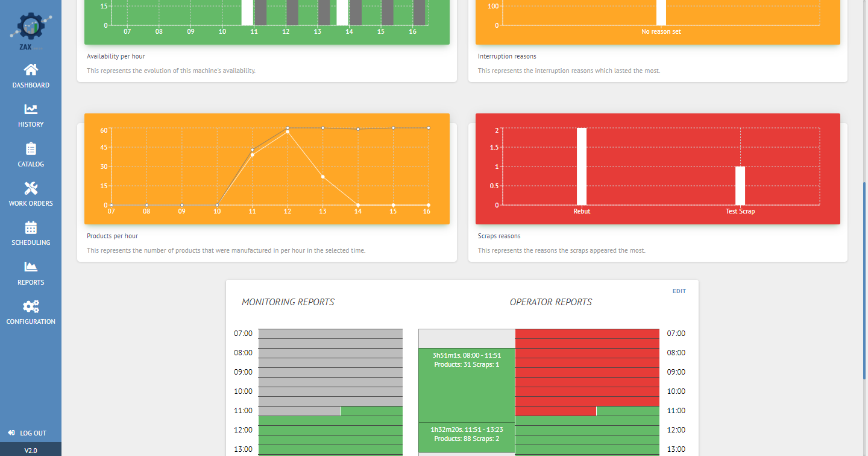Open the Scheduling calendar icon
The image size is (868, 456).
pyautogui.click(x=31, y=227)
